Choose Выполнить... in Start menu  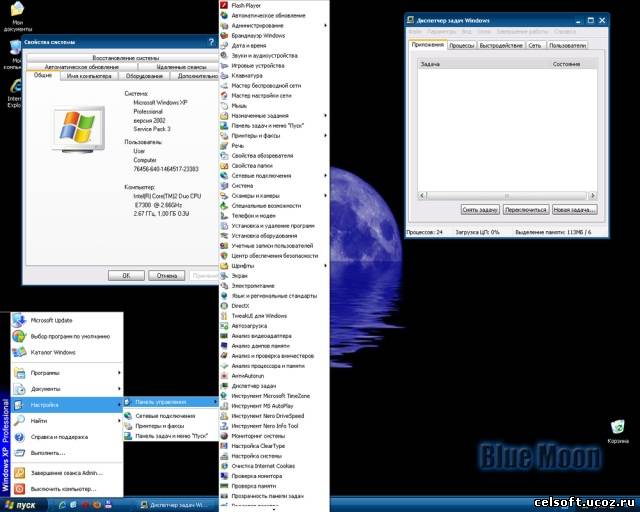tap(67, 453)
